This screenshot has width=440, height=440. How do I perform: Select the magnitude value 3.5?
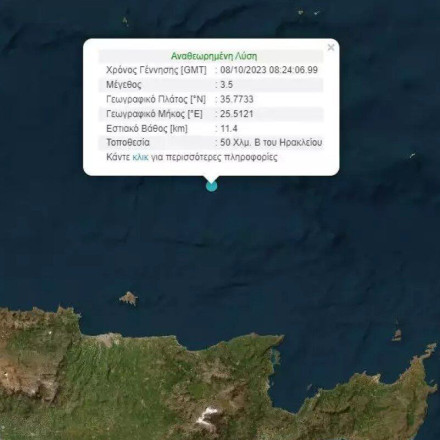tap(226, 85)
